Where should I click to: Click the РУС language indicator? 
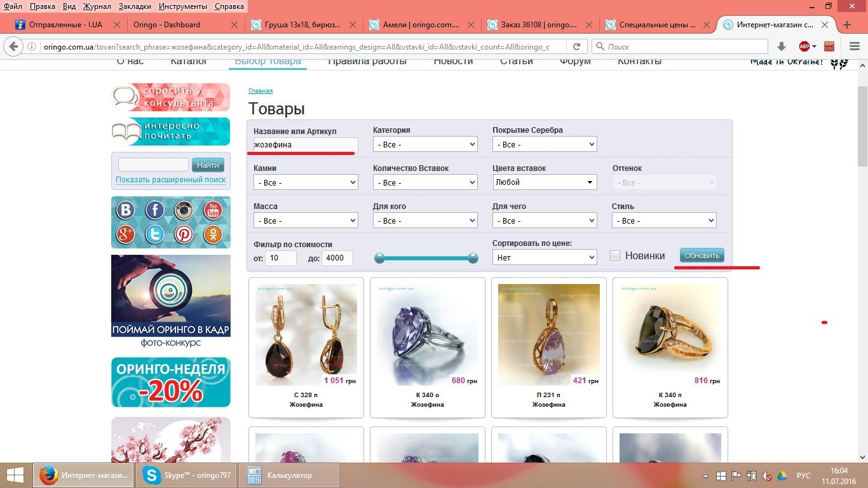(x=804, y=475)
